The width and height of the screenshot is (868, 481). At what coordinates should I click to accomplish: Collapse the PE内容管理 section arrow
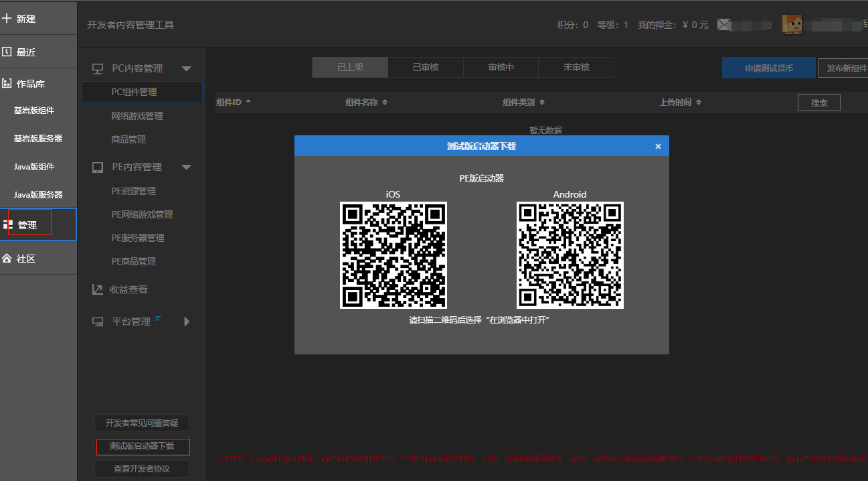(186, 167)
